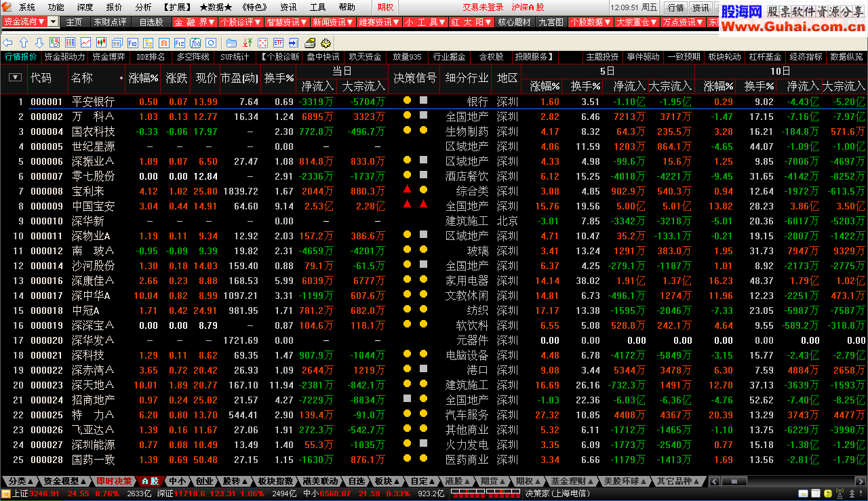This screenshot has height=501, width=868.
Task: Open the f(x) formula icon
Action: point(195,42)
